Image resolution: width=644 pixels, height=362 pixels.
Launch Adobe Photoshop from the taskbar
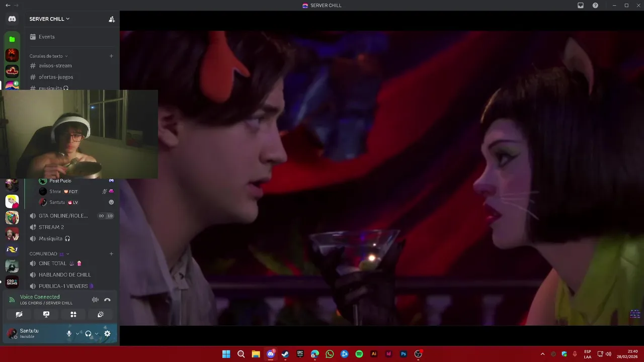(x=404, y=354)
